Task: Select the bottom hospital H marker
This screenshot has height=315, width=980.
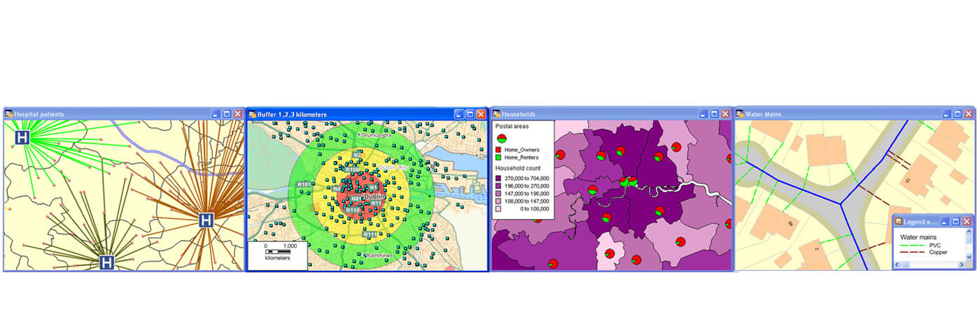Action: tap(106, 262)
